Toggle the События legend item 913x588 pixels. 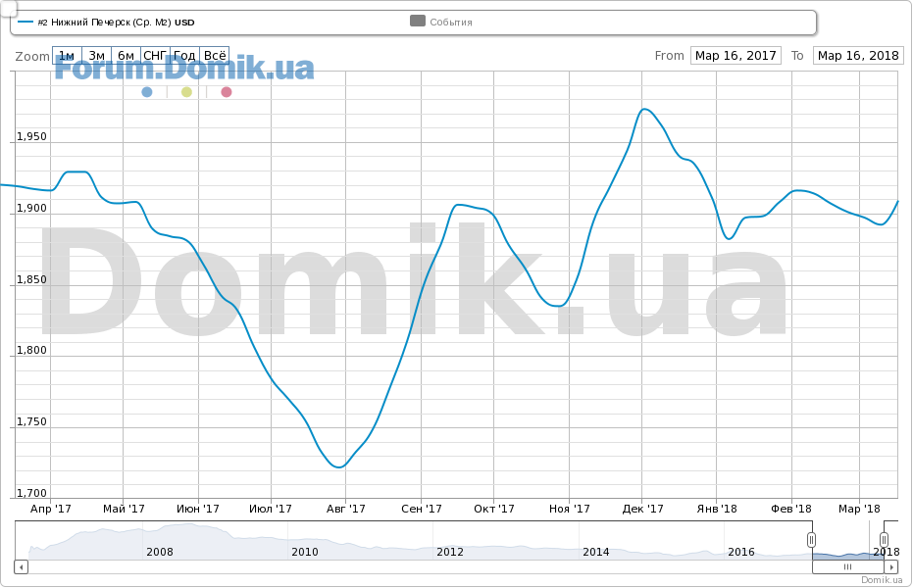pos(440,23)
